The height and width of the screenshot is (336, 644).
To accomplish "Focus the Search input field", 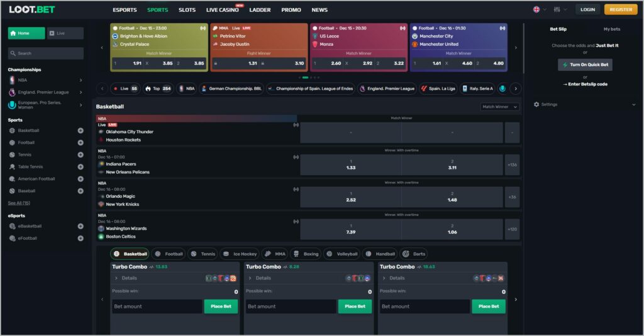I will tap(45, 53).
